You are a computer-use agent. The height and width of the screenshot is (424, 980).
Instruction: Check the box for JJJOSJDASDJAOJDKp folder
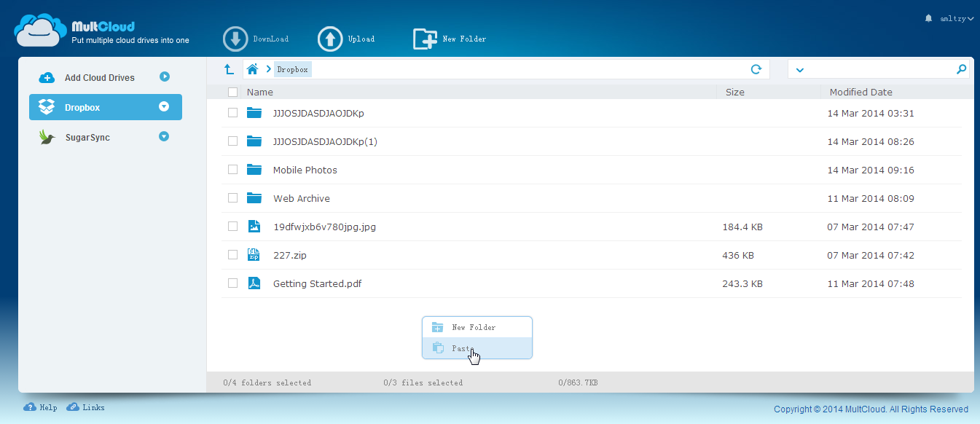coord(232,113)
